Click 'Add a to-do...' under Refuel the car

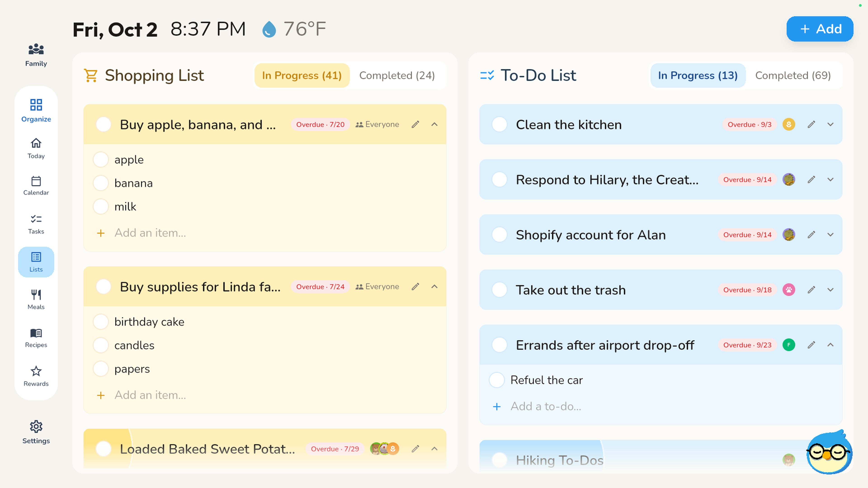click(x=545, y=406)
